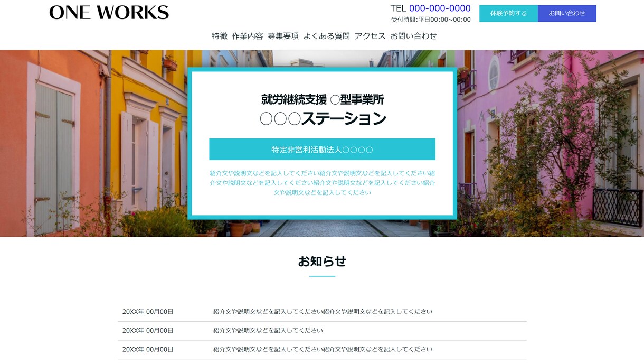Open 作業内容 navigation item

[x=248, y=36]
